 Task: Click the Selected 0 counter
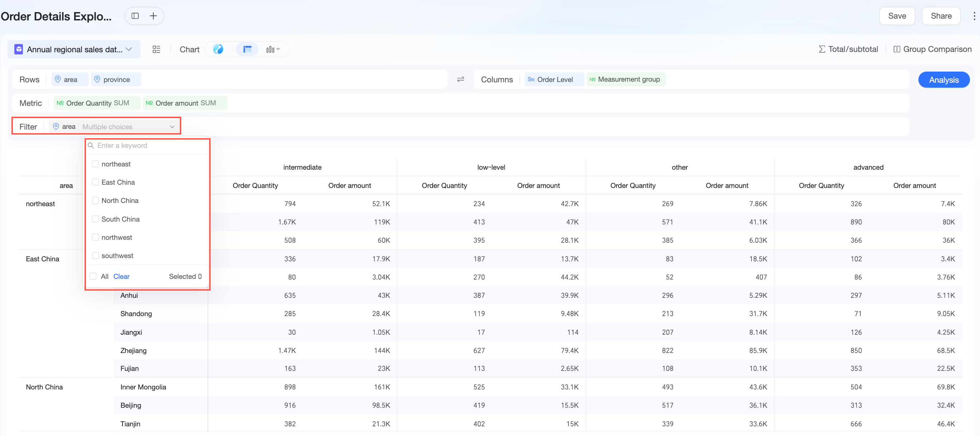click(185, 276)
